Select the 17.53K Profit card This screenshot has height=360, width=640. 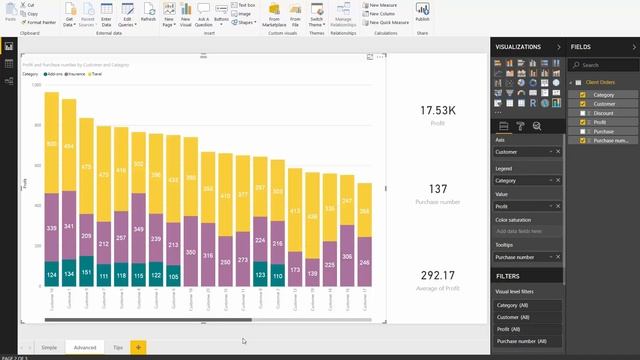coord(438,115)
